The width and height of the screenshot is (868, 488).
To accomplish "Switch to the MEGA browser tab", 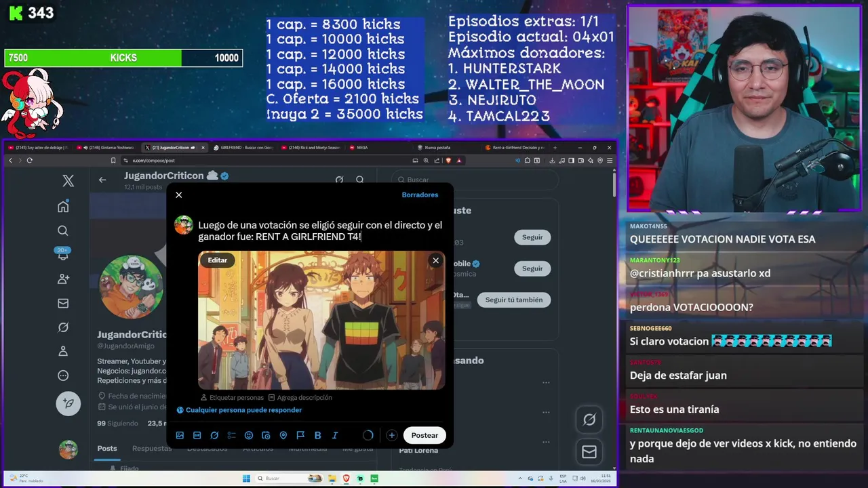I will point(378,147).
